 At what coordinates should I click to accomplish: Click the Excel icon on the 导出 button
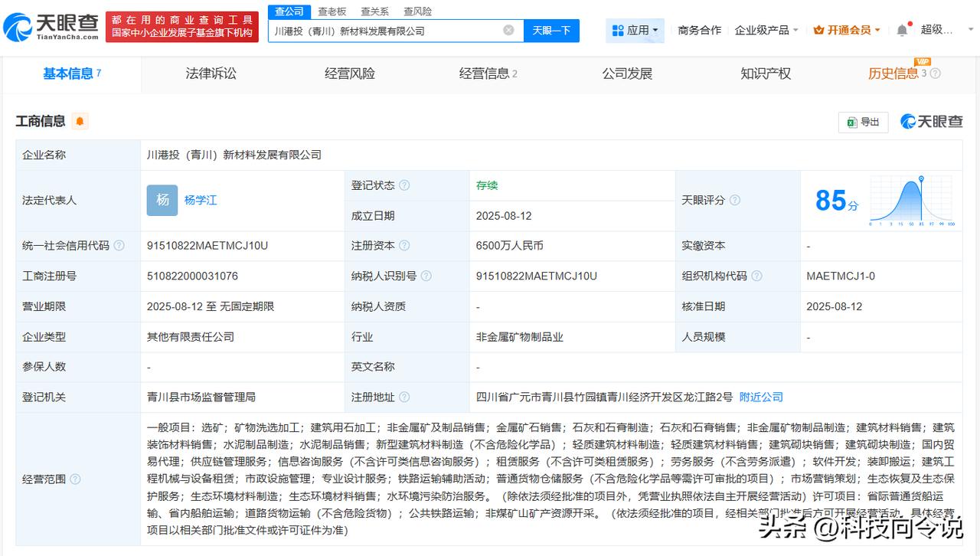(x=851, y=122)
